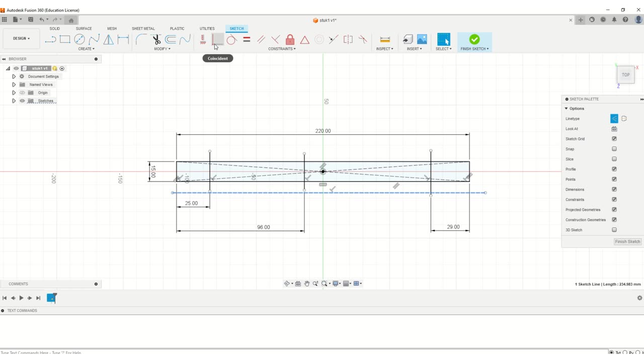
Task: Toggle the Points checkbox
Action: pos(614,179)
